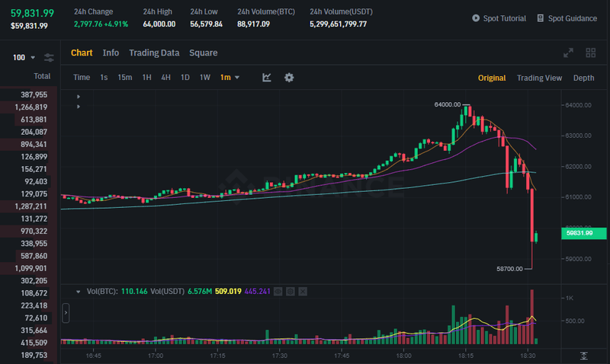Image resolution: width=610 pixels, height=364 pixels.
Task: Click the reset chart scale icon
Action: click(x=583, y=356)
